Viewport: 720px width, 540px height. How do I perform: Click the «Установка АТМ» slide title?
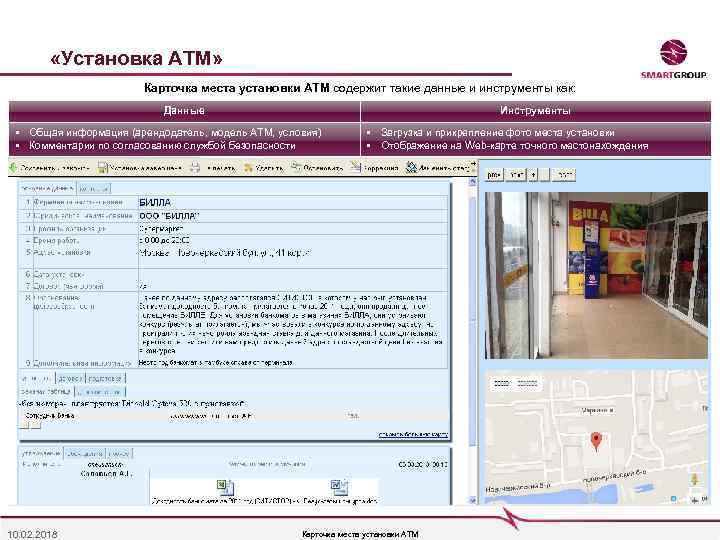136,58
